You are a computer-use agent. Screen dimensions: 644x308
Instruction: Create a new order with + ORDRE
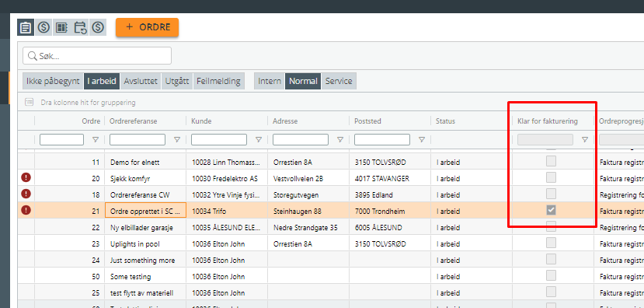pyautogui.click(x=147, y=27)
